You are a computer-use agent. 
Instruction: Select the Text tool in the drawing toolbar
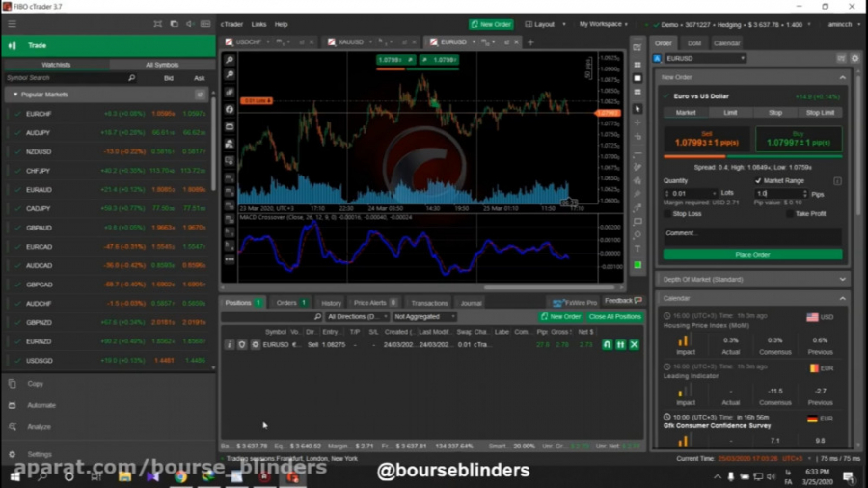(x=637, y=249)
